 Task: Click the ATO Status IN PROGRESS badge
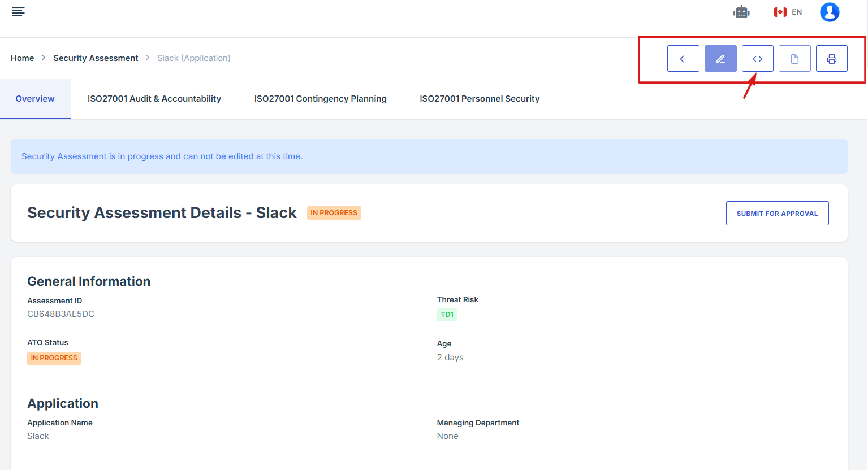54,358
